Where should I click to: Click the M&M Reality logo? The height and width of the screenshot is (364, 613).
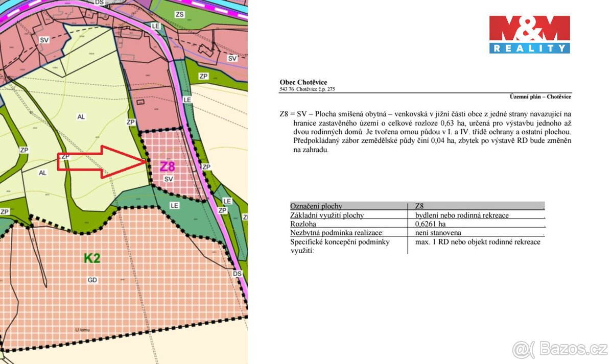pos(529,36)
